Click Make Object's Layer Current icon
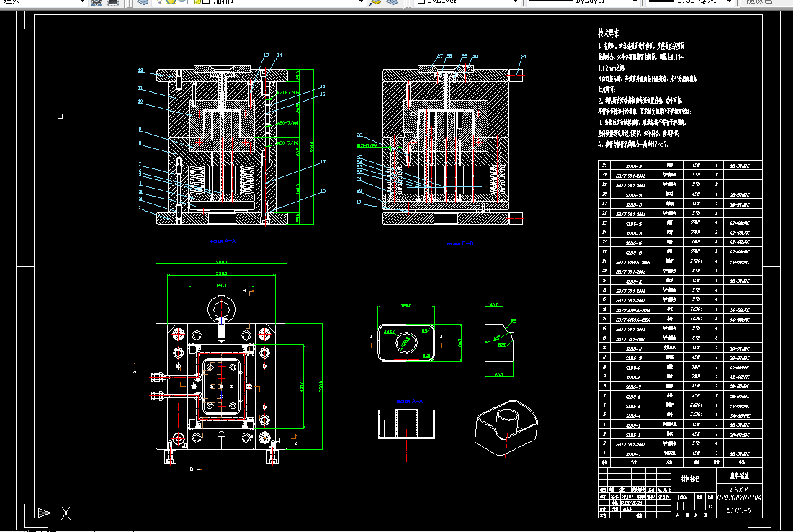Image resolution: width=793 pixels, height=532 pixels. click(x=375, y=2)
